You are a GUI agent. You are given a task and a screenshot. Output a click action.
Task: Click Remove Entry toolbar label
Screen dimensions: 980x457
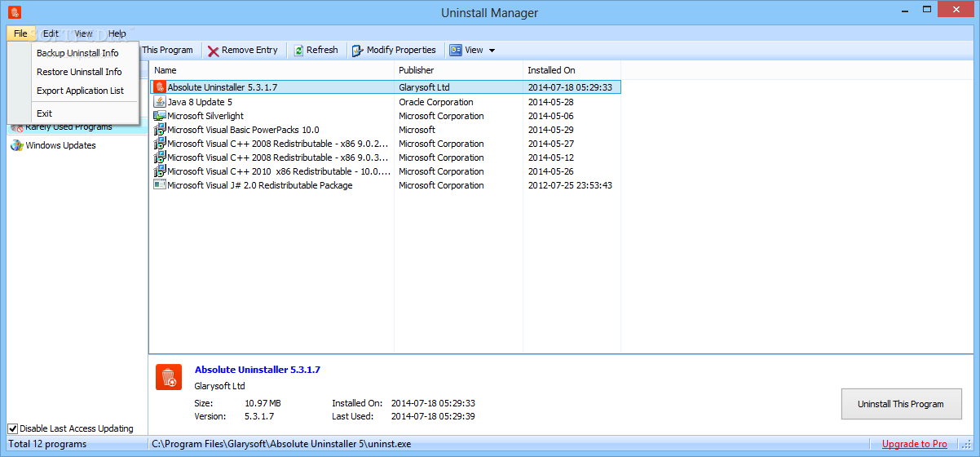click(249, 51)
